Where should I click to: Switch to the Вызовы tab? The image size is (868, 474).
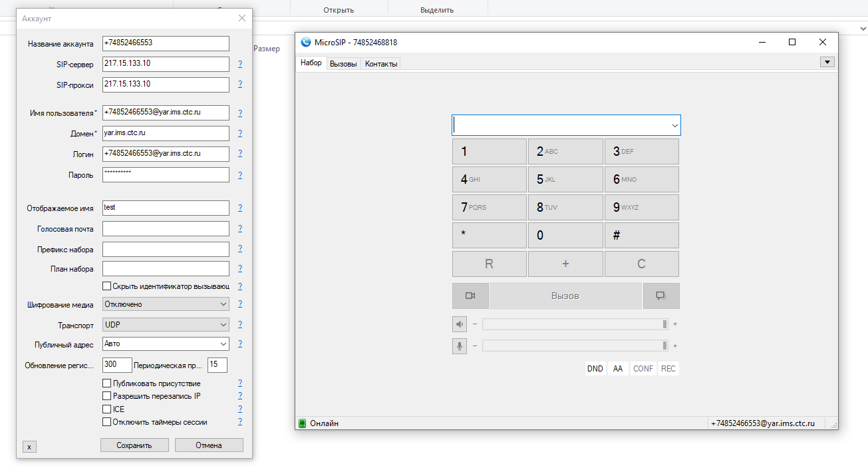[x=343, y=64]
